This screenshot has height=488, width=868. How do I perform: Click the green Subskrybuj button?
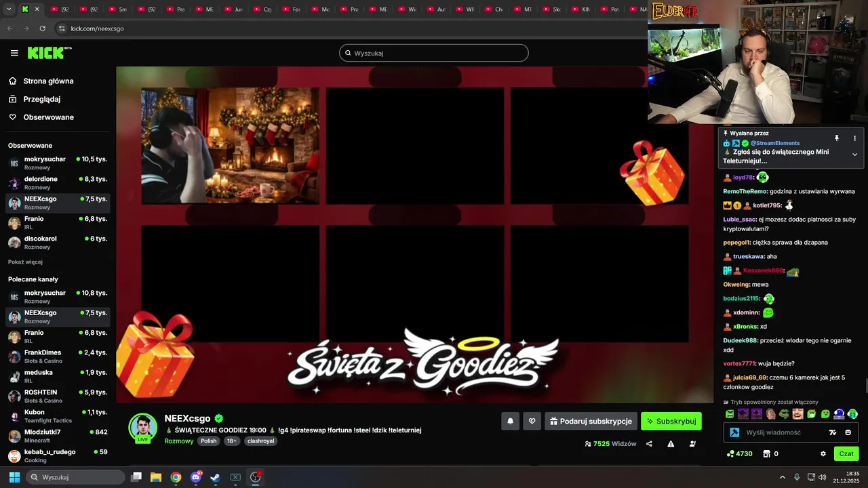coord(671,421)
